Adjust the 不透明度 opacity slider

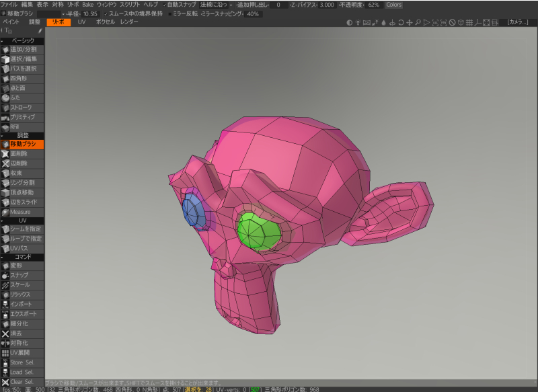(373, 5)
